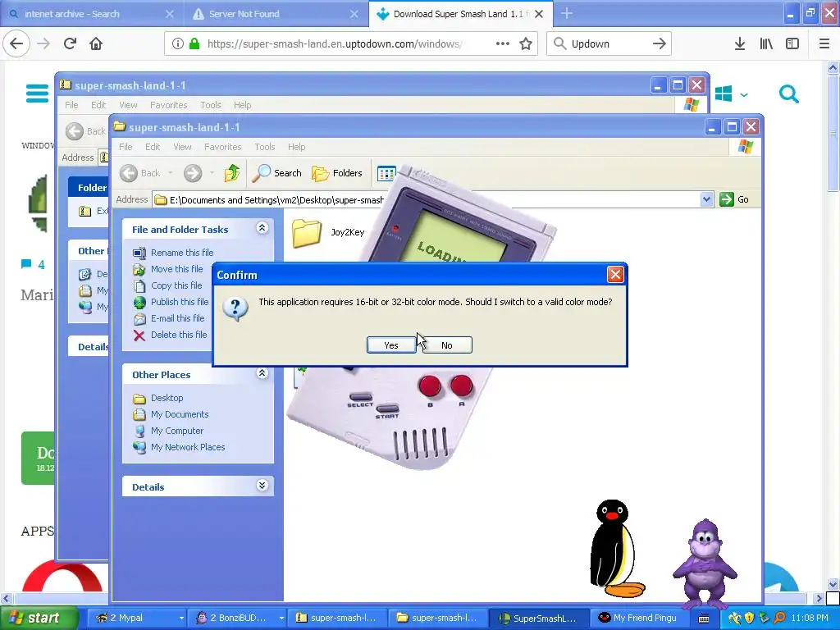
Task: Collapse the Other Places panel
Action: [262, 373]
